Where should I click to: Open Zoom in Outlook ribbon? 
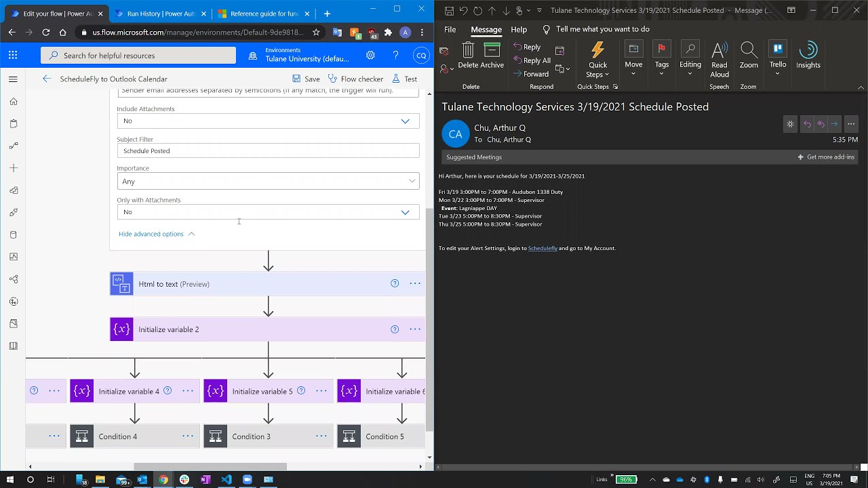point(749,56)
